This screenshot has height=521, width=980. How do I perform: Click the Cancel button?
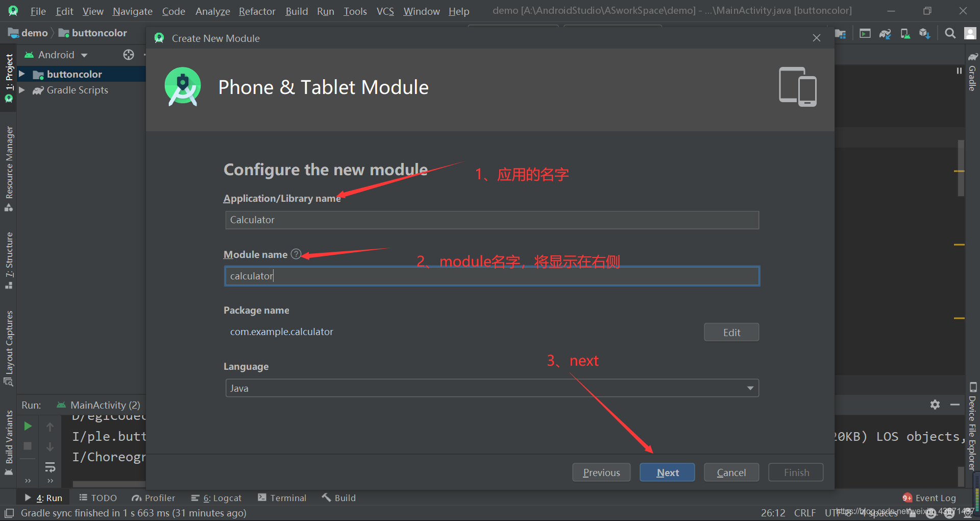(731, 472)
